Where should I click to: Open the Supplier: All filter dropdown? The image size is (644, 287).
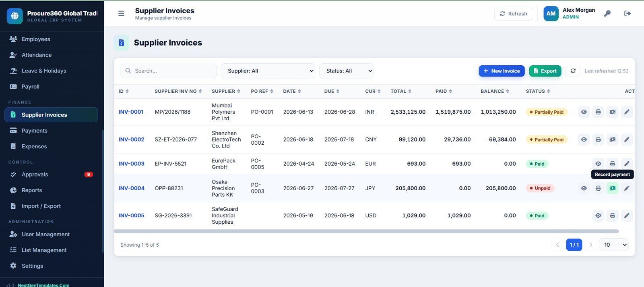click(x=268, y=71)
